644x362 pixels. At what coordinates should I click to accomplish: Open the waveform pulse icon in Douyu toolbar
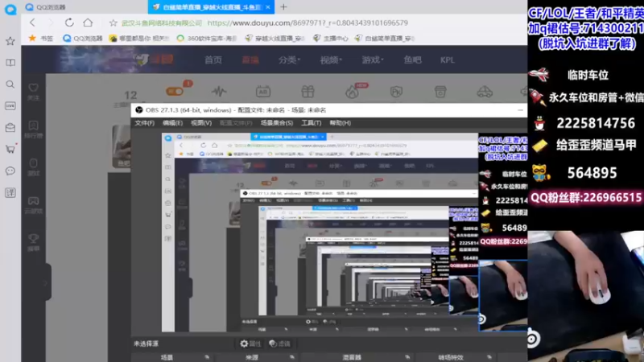[219, 91]
